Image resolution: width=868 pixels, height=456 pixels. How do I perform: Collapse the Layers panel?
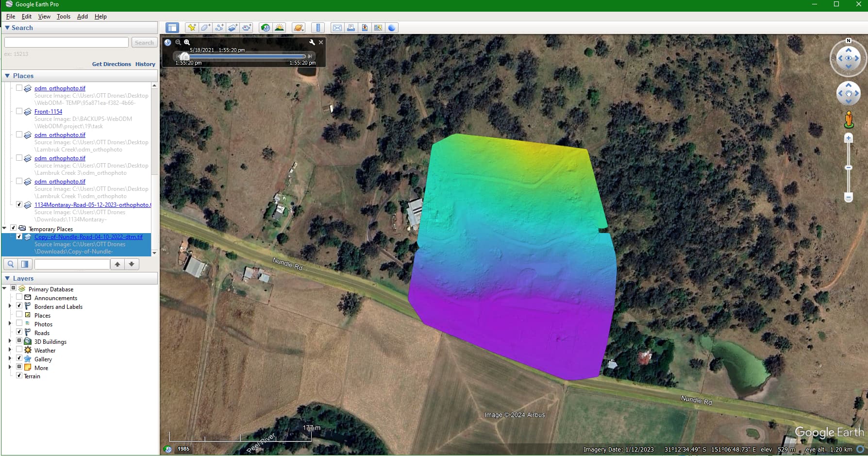[x=7, y=278]
